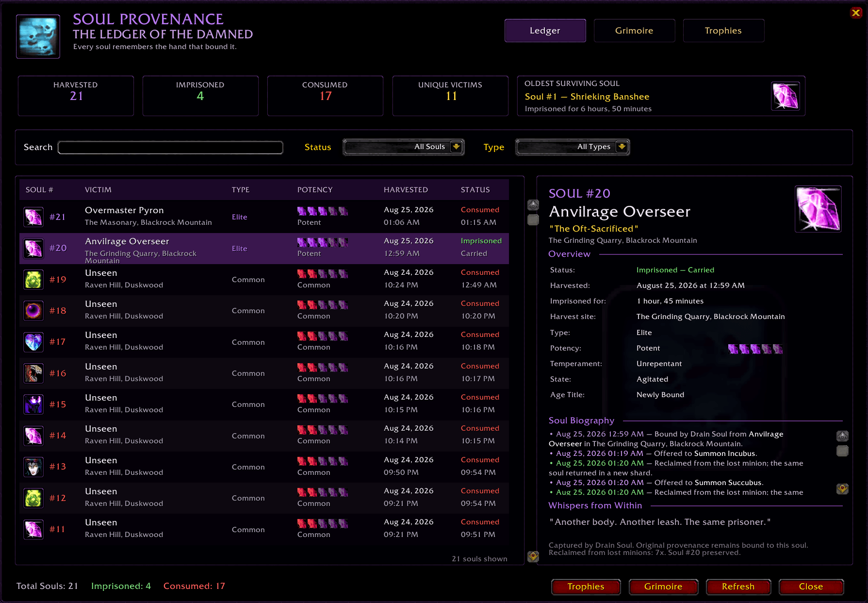The height and width of the screenshot is (603, 868).
Task: Click the voidwalker icon for Soul #15
Action: click(33, 404)
